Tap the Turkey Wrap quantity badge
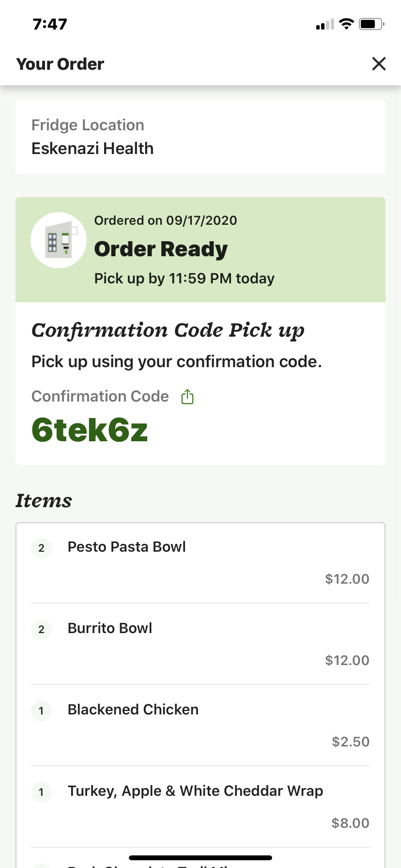The image size is (401, 868). [x=41, y=792]
